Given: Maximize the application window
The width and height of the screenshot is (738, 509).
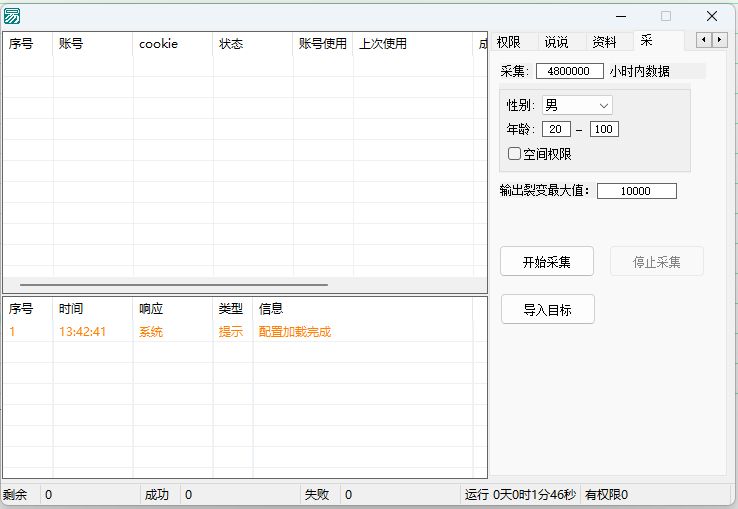Looking at the screenshot, I should pyautogui.click(x=666, y=16).
